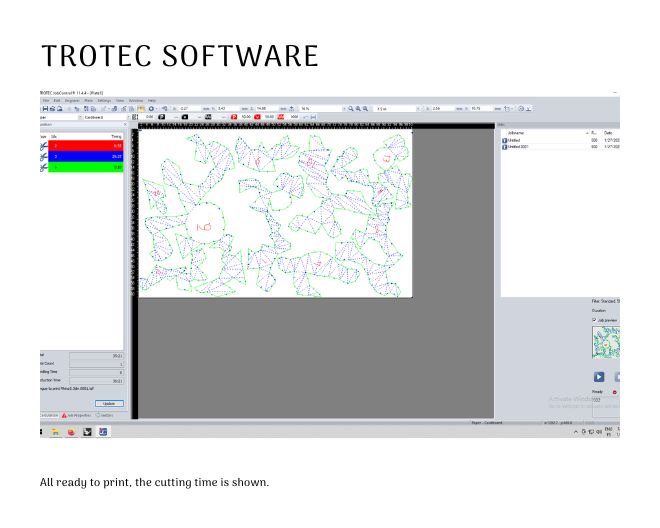Viewport: 660px width, 528px height.
Task: Click the red frequency icon
Action: click(281, 117)
